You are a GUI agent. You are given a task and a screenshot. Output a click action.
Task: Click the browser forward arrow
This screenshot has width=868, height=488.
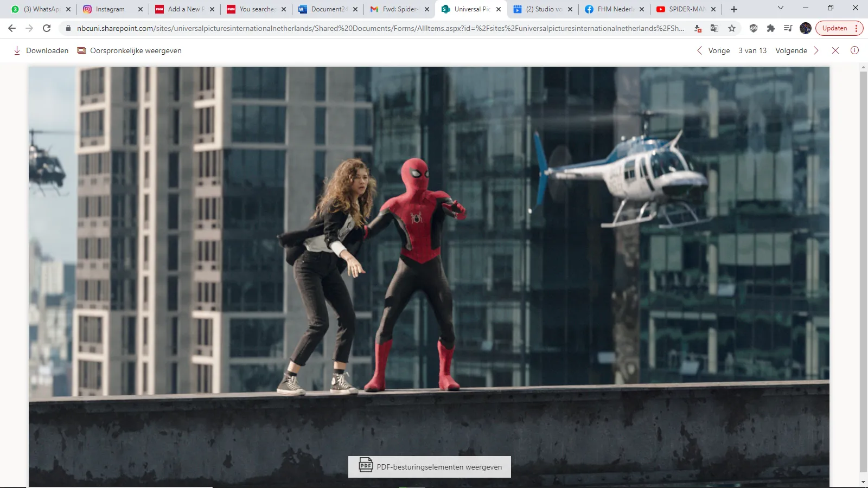29,28
